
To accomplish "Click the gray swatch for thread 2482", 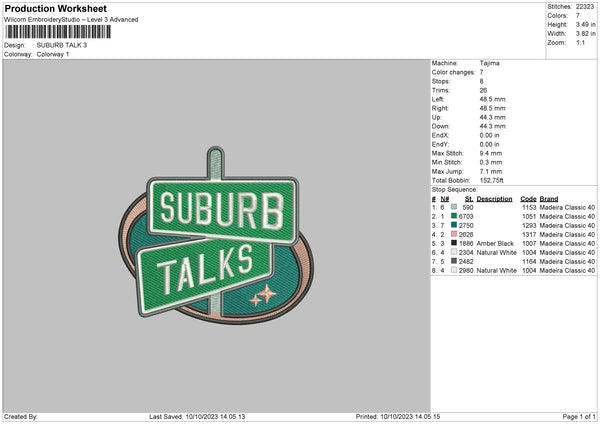I will pyautogui.click(x=454, y=260).
